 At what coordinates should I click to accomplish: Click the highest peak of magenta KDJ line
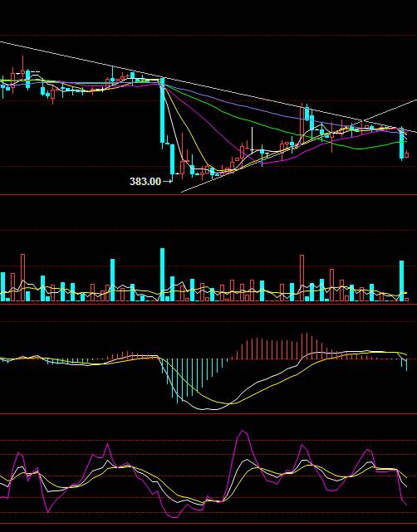tap(243, 432)
